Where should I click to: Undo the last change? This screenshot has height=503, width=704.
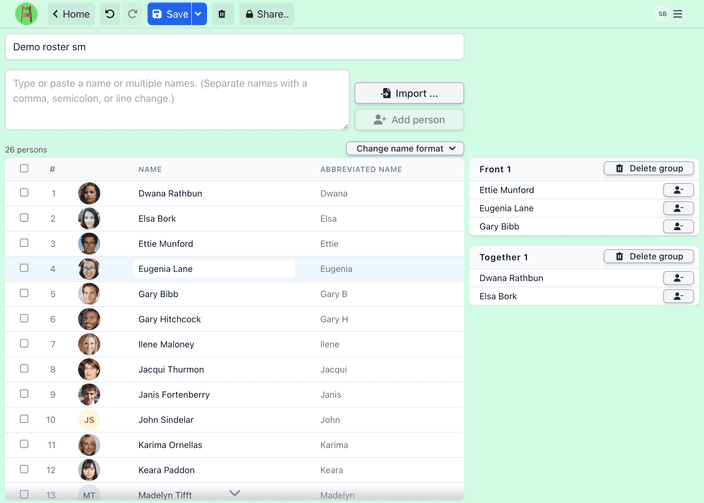pyautogui.click(x=110, y=14)
